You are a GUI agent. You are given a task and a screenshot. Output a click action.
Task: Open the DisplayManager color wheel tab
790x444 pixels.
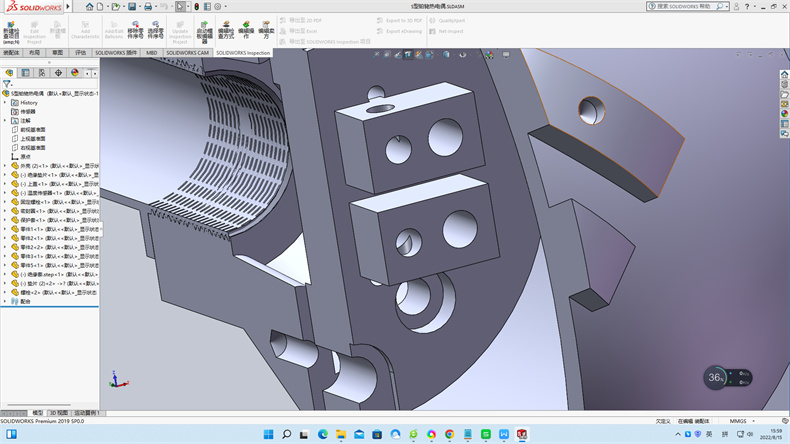[74, 73]
